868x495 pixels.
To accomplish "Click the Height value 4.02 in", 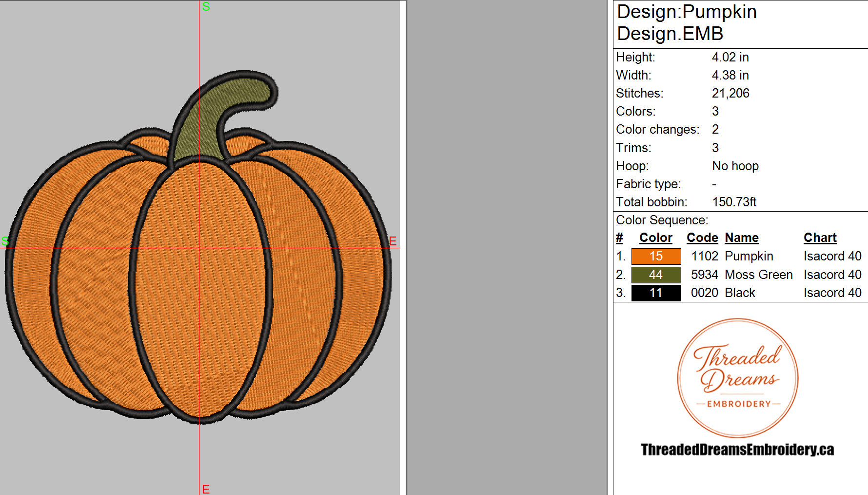I will pos(730,57).
